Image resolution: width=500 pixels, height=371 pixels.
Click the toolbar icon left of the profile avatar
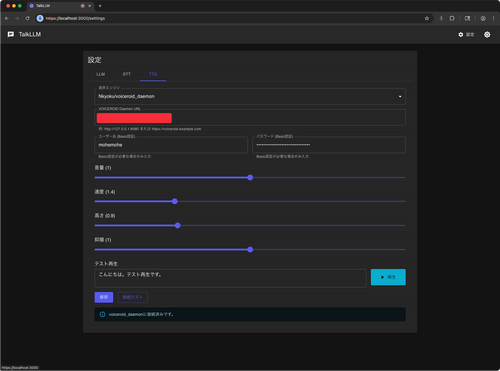[467, 18]
